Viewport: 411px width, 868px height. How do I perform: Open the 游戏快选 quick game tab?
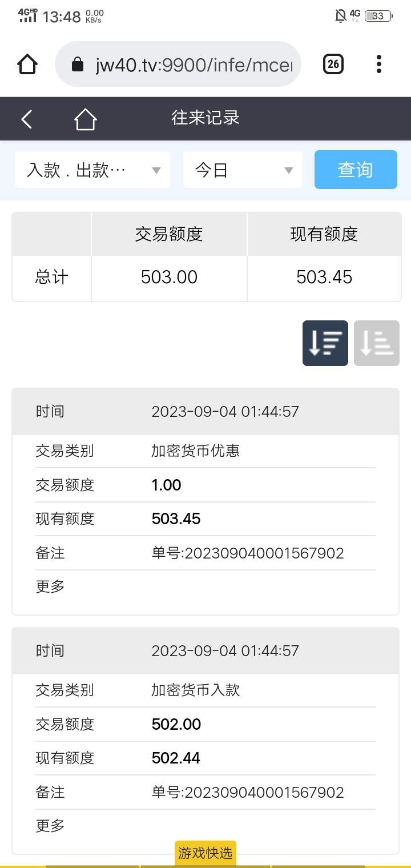(205, 853)
